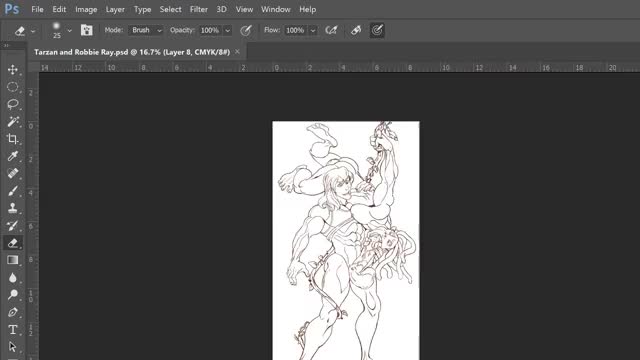Expand the tools panel with double-arrow

[7, 45]
